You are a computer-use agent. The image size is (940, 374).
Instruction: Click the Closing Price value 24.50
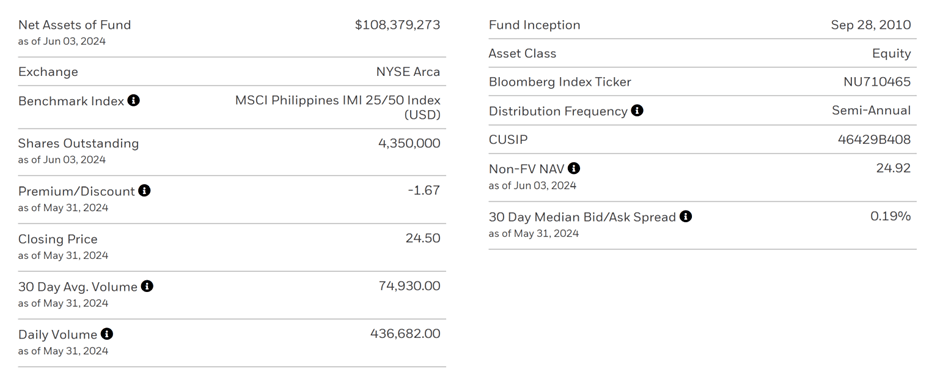423,238
